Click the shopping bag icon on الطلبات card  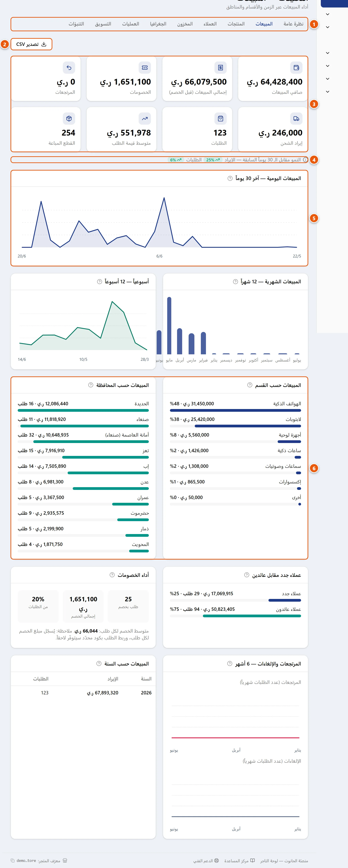[221, 119]
